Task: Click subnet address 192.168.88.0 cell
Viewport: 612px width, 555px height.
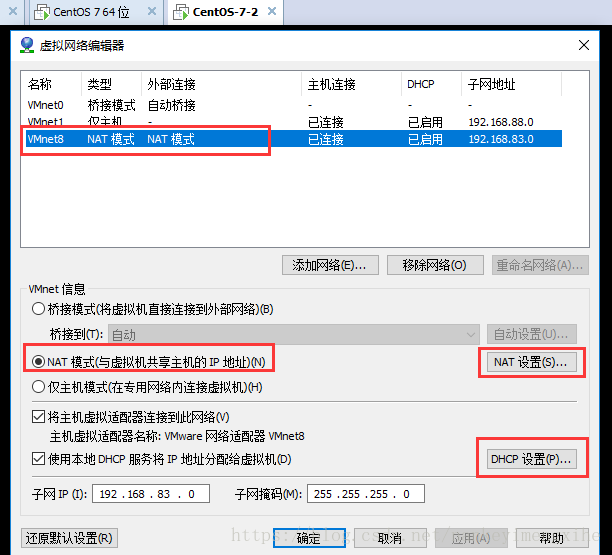Action: click(501, 122)
